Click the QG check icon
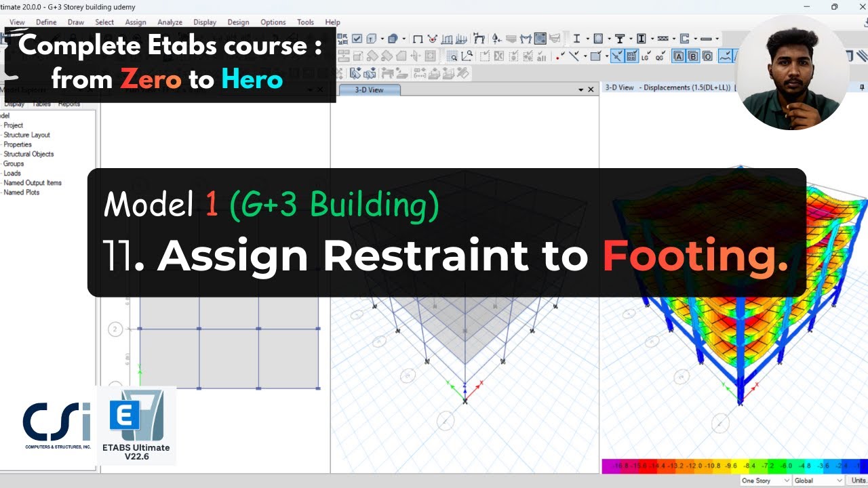868x488 pixels. coord(660,56)
